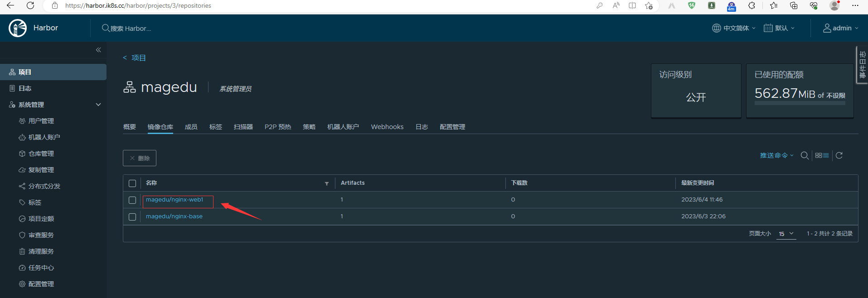This screenshot has height=298, width=868.
Task: Click the 删除 delete button
Action: pyautogui.click(x=140, y=158)
